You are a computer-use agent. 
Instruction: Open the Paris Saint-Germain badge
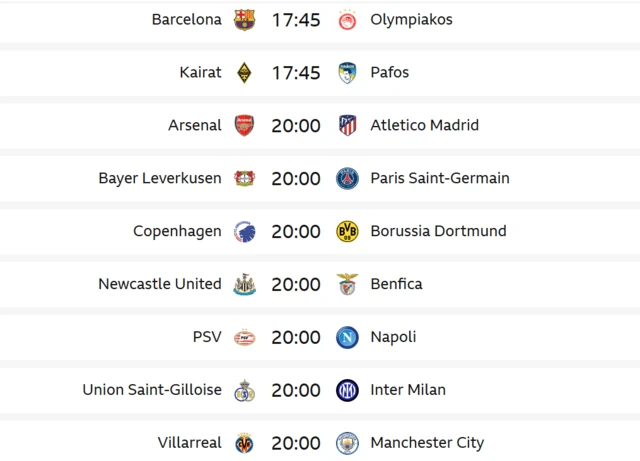coord(347,179)
